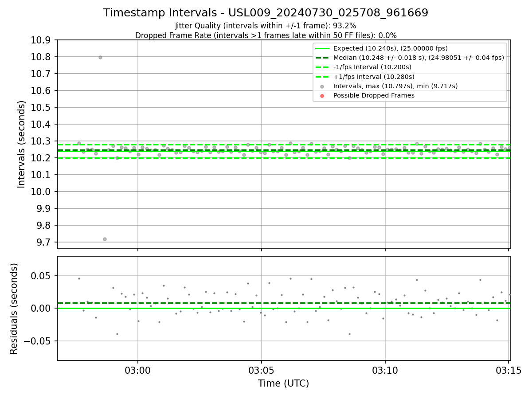Click the dark green dashed Median legend sample

322,58
